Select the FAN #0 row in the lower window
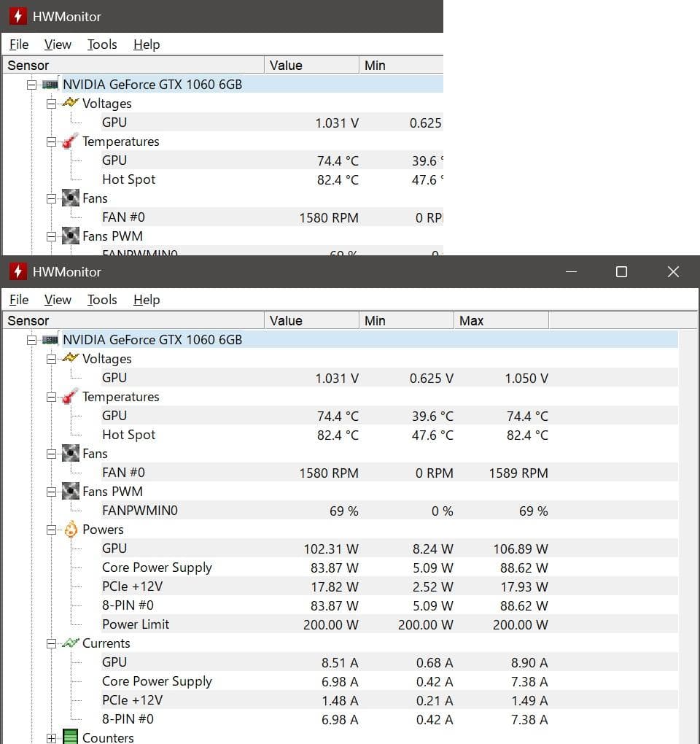Image resolution: width=700 pixels, height=744 pixels. tap(389, 473)
